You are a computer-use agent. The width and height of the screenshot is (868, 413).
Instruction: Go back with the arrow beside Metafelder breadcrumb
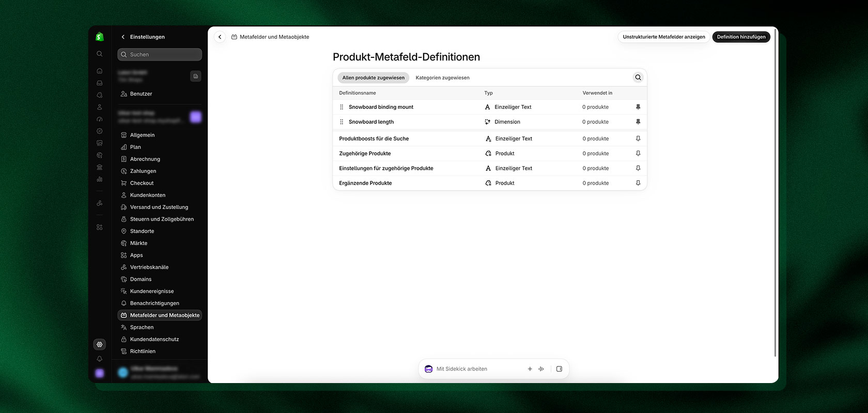click(220, 37)
